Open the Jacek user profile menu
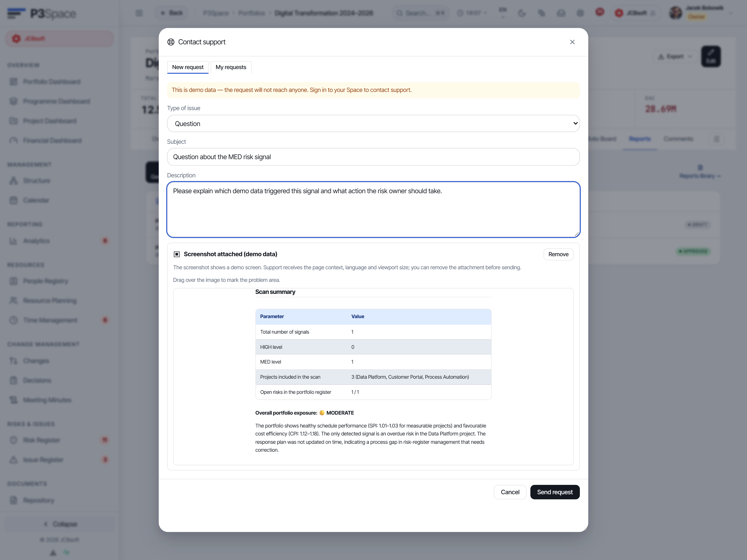Screen dimensions: 747x560 coord(701,13)
